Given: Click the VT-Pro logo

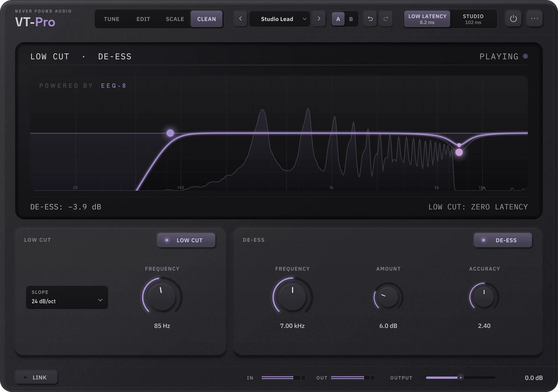Looking at the screenshot, I should (x=35, y=22).
